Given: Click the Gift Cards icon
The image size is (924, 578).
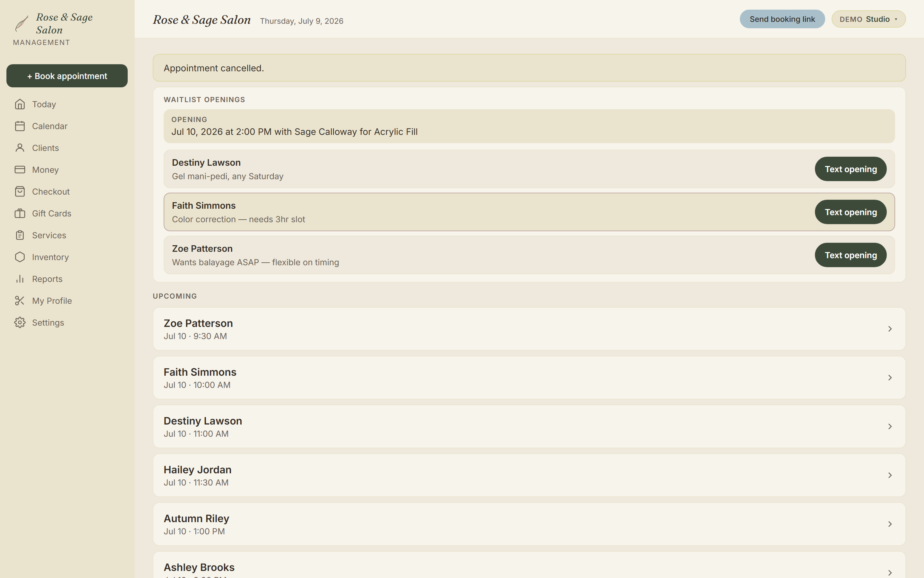Looking at the screenshot, I should (x=20, y=213).
